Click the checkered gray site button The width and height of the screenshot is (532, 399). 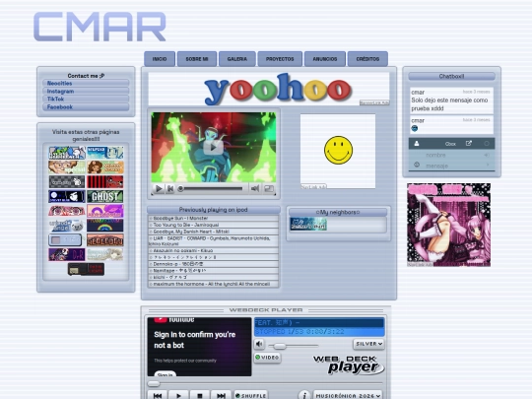(67, 182)
